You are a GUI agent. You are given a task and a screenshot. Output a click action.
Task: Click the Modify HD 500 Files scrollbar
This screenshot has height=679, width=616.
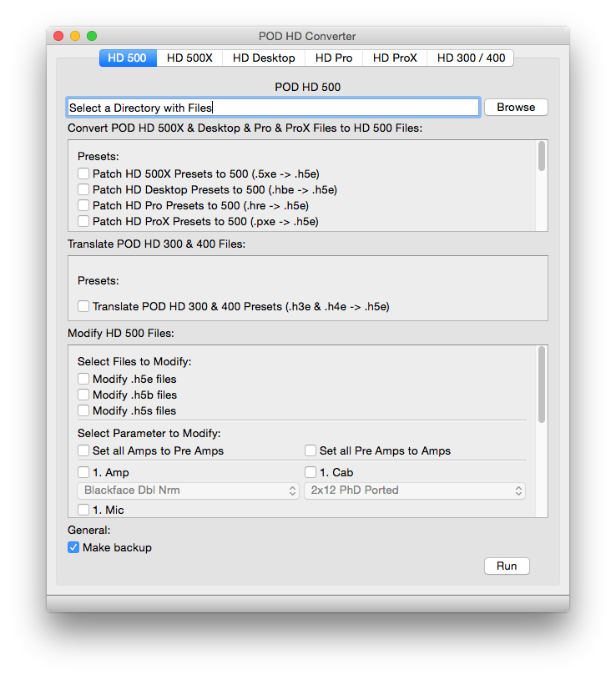tap(542, 385)
